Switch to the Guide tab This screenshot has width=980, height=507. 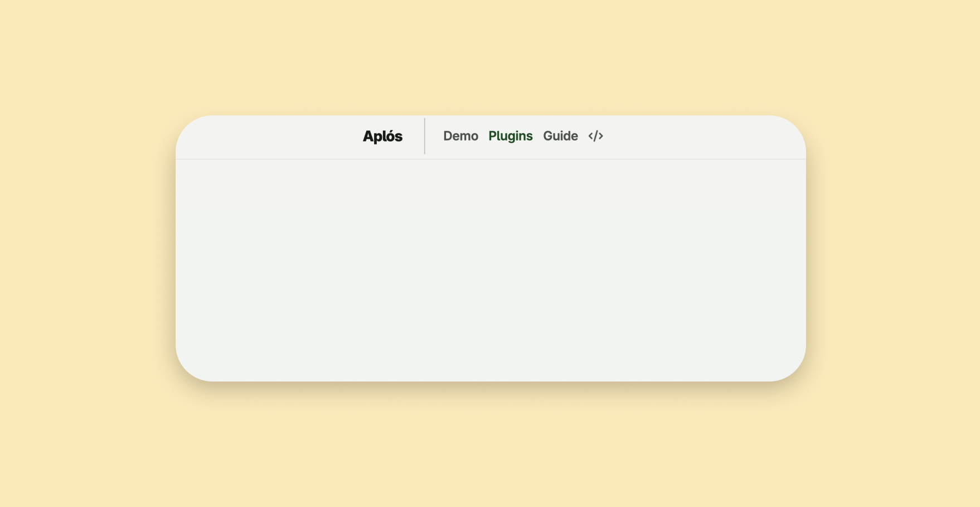coord(561,136)
